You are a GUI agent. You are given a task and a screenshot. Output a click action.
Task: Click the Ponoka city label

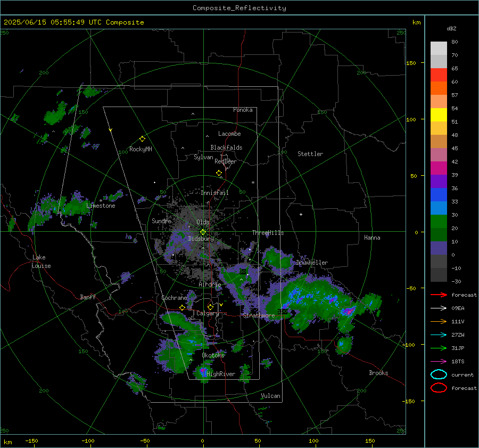tap(243, 110)
